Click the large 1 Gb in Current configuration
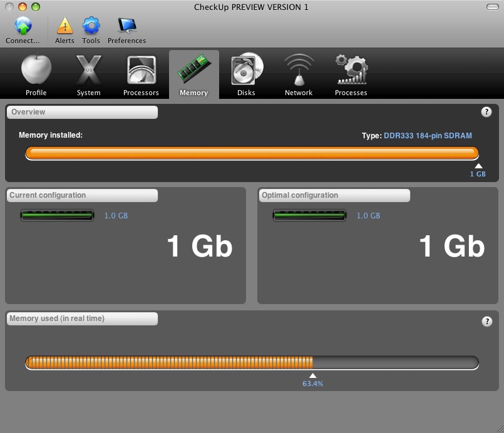 (200, 246)
